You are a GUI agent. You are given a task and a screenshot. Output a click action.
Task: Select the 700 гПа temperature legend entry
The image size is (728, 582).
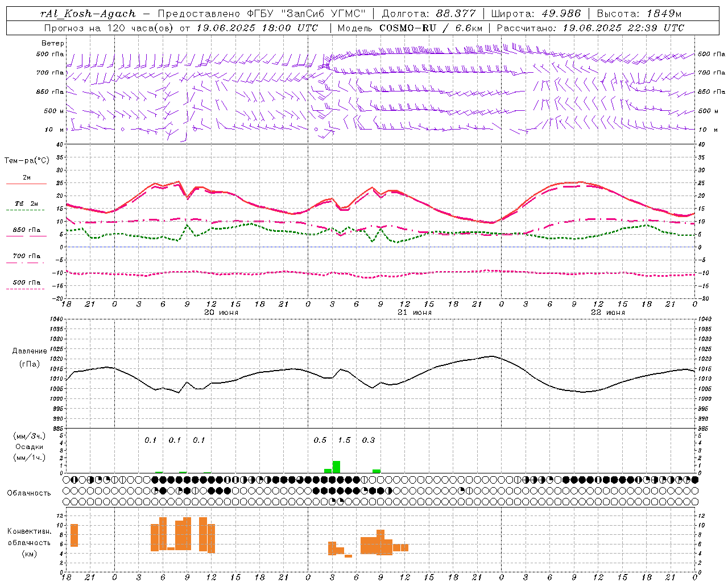26,258
